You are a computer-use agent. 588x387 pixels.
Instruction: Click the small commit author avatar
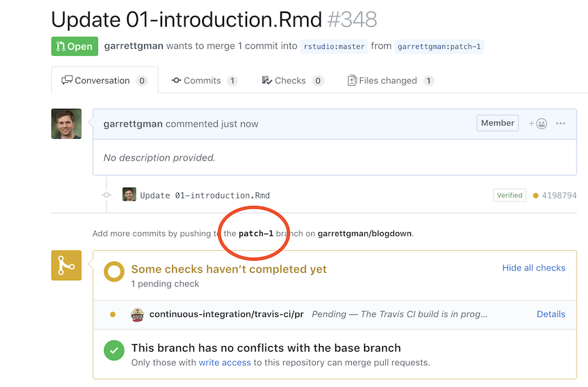[x=129, y=195]
